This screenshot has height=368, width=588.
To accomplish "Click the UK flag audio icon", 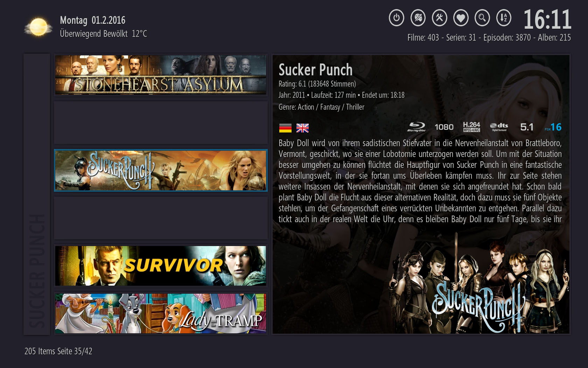I will (302, 128).
